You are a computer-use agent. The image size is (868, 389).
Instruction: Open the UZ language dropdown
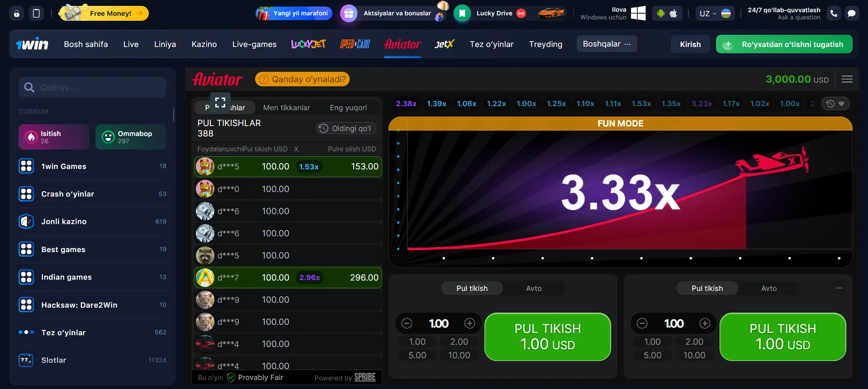tap(715, 14)
